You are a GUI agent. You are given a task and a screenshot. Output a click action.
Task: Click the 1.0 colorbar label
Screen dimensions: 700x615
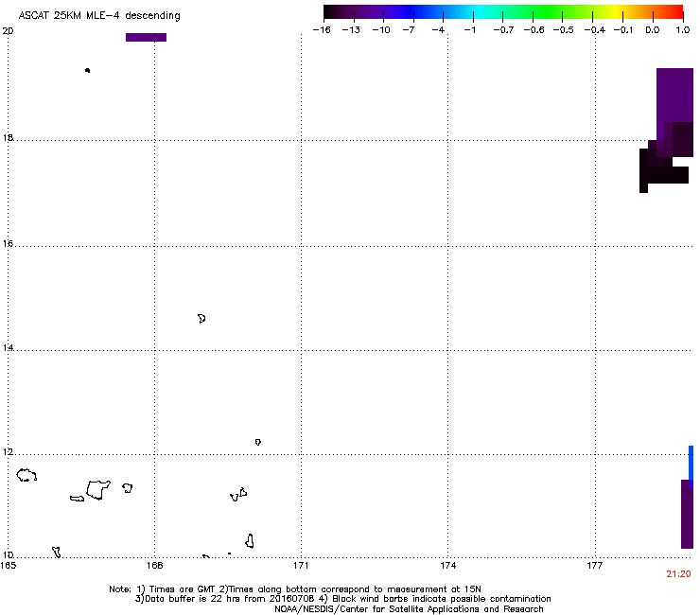(x=683, y=30)
